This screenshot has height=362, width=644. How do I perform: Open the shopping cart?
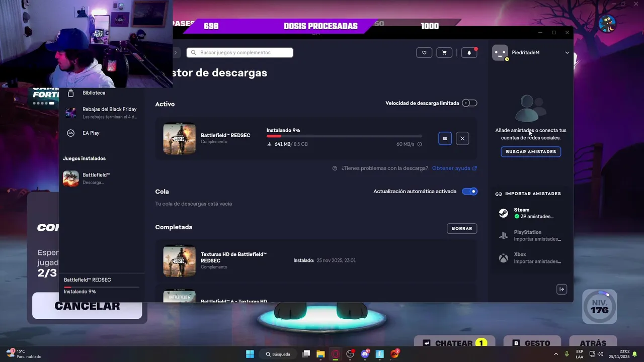pos(444,52)
